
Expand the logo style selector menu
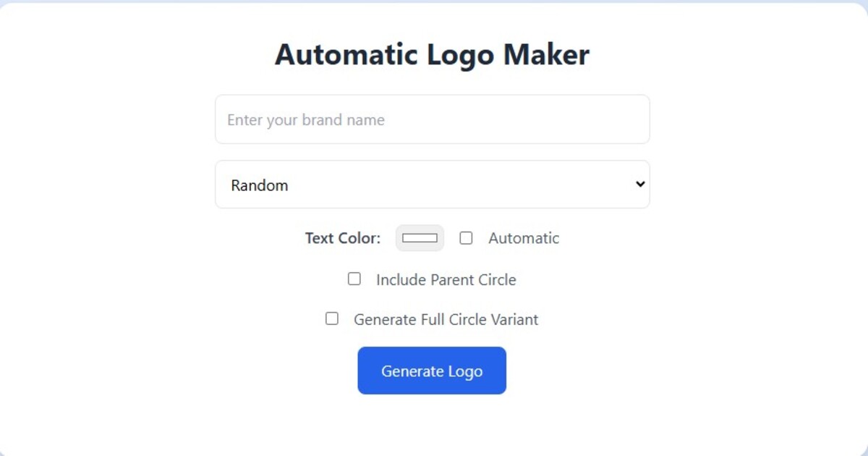click(432, 185)
